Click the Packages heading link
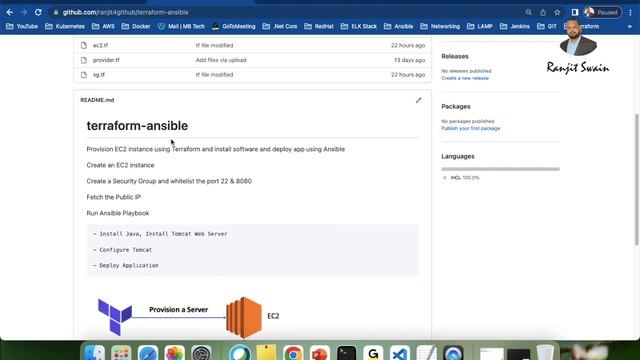 (x=456, y=107)
